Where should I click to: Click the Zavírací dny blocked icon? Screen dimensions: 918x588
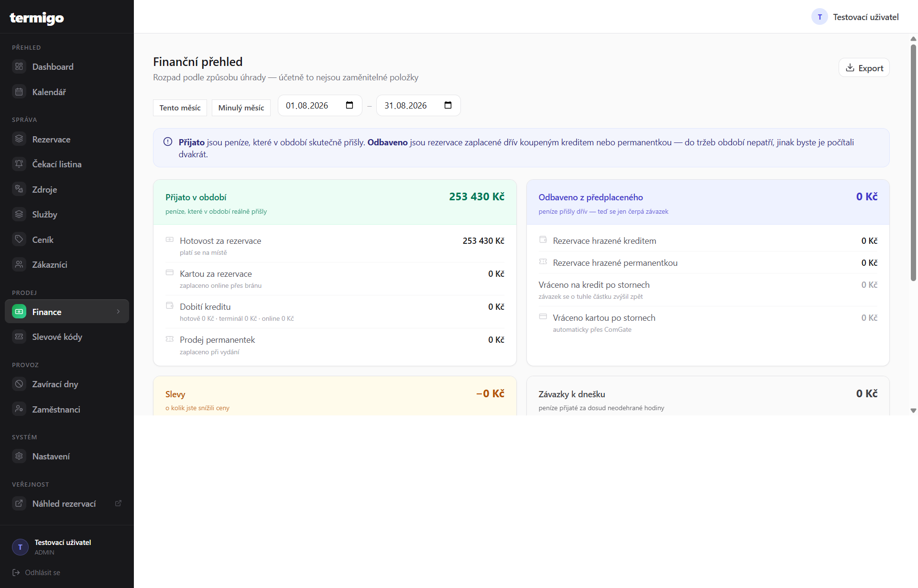point(19,384)
